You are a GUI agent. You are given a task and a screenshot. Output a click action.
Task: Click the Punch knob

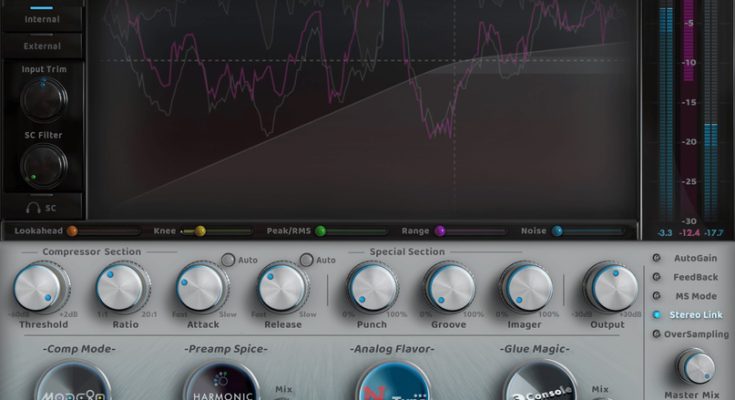373,287
